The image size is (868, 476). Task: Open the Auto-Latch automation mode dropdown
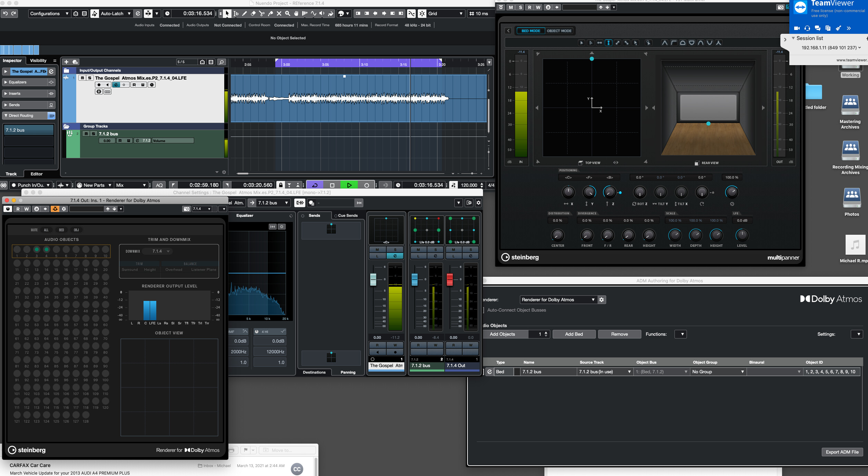(116, 13)
